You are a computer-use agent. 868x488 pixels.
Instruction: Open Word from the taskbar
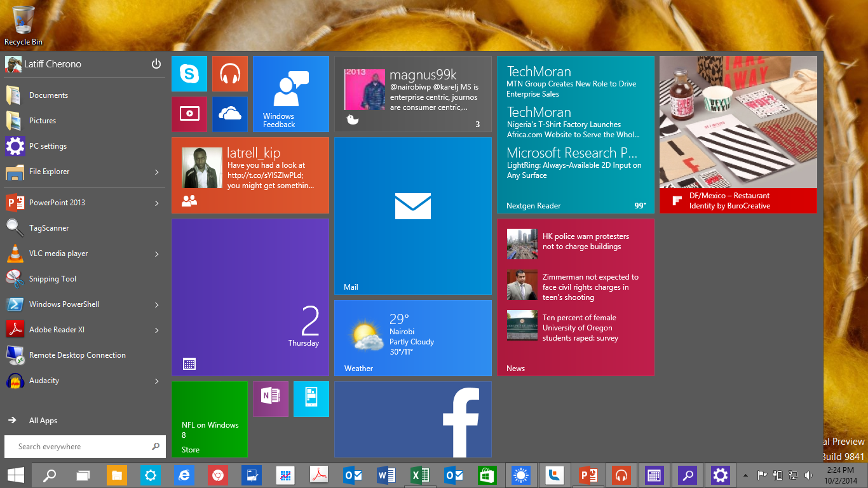point(386,475)
